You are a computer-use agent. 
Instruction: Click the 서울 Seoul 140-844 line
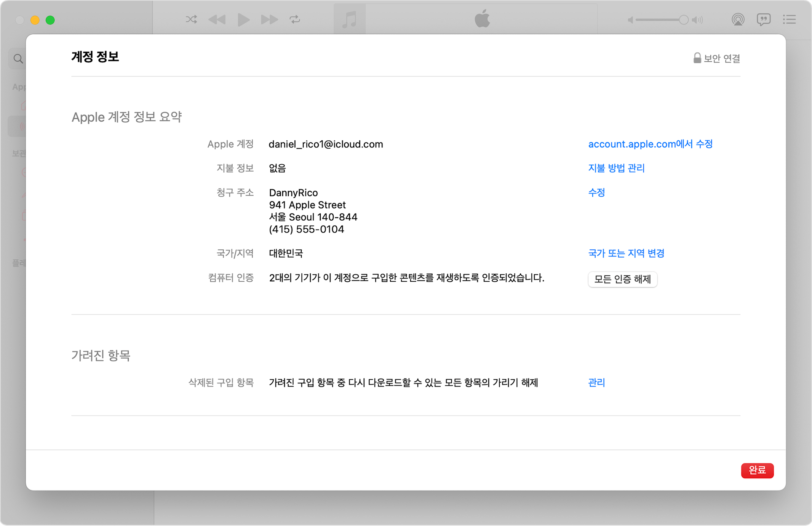313,217
